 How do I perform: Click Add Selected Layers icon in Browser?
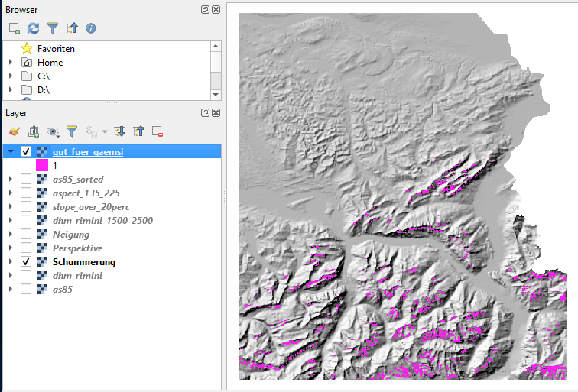pos(15,28)
